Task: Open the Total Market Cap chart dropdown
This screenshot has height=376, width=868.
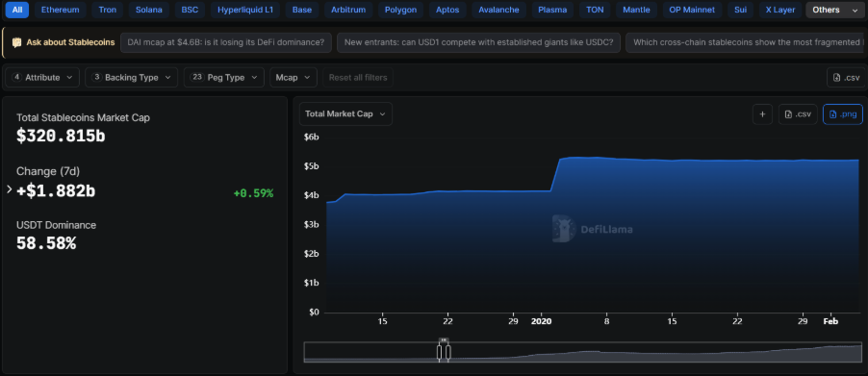Action: pos(345,113)
